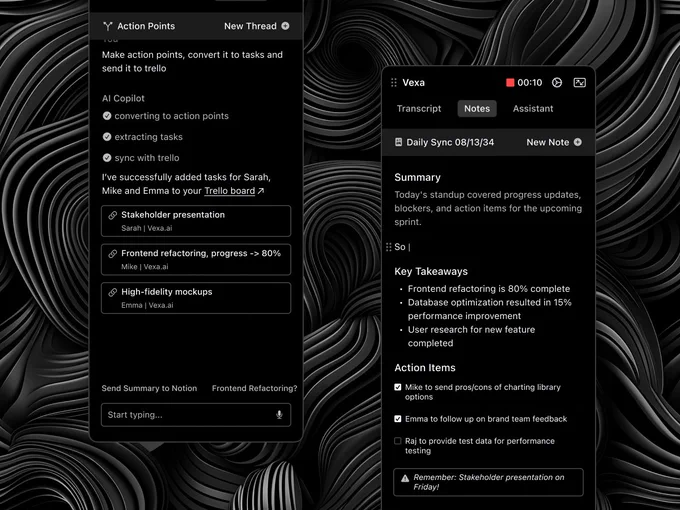Click checkmark icon beside converting to action points
The height and width of the screenshot is (510, 680).
tap(107, 116)
